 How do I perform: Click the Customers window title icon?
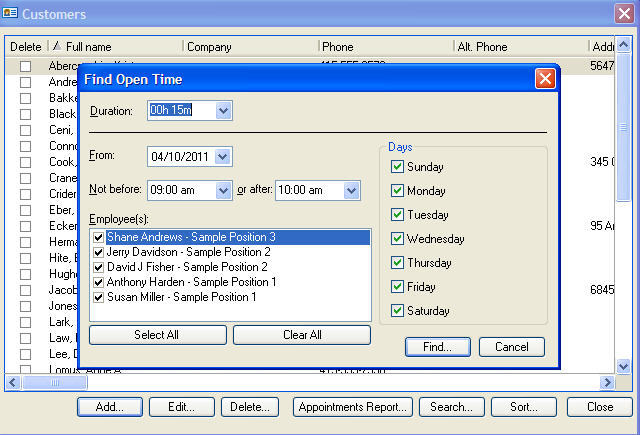click(x=10, y=13)
